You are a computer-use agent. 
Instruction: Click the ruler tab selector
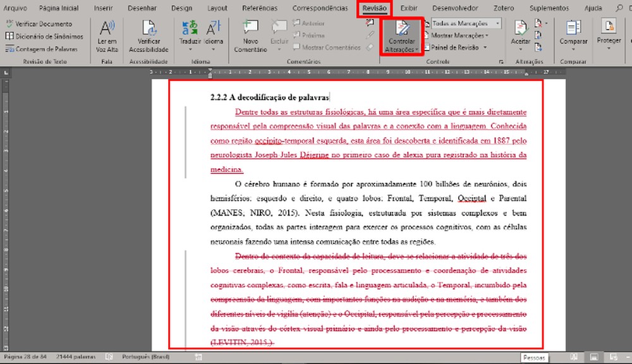[6, 73]
